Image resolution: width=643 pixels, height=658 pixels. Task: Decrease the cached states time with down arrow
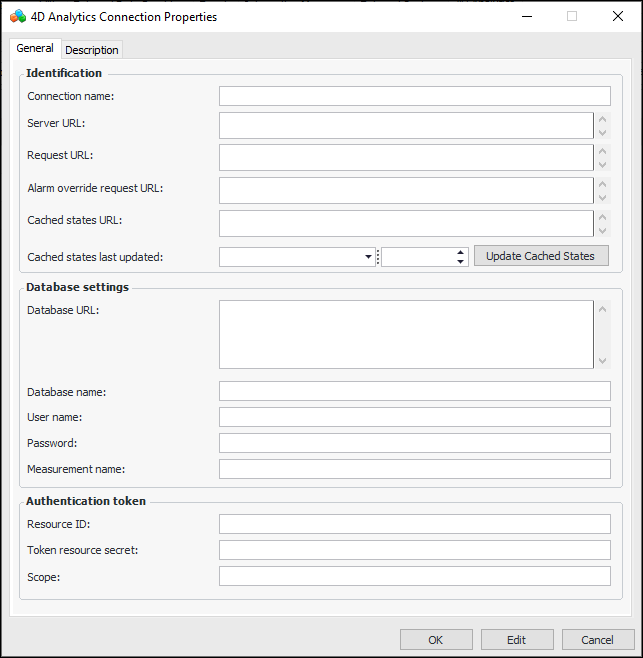[461, 262]
